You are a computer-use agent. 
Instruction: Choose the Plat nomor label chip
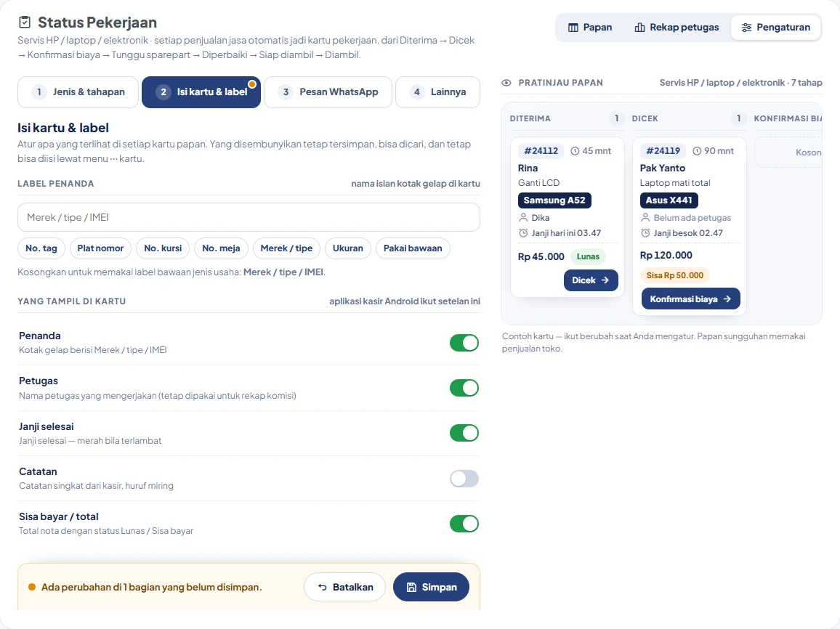(100, 248)
